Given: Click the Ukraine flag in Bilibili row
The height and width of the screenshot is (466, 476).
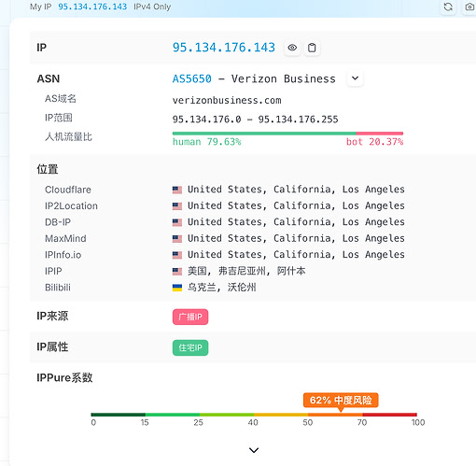Looking at the screenshot, I should tap(177, 288).
